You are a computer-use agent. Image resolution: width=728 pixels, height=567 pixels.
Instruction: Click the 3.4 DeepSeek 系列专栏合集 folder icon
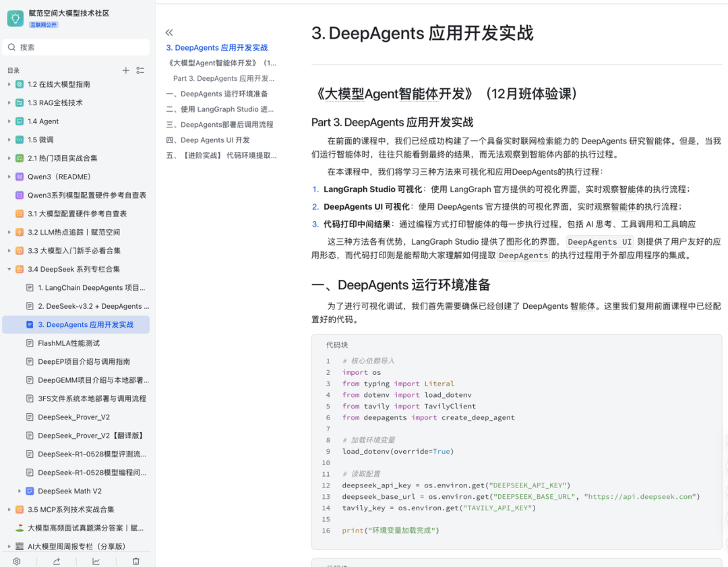(x=20, y=269)
